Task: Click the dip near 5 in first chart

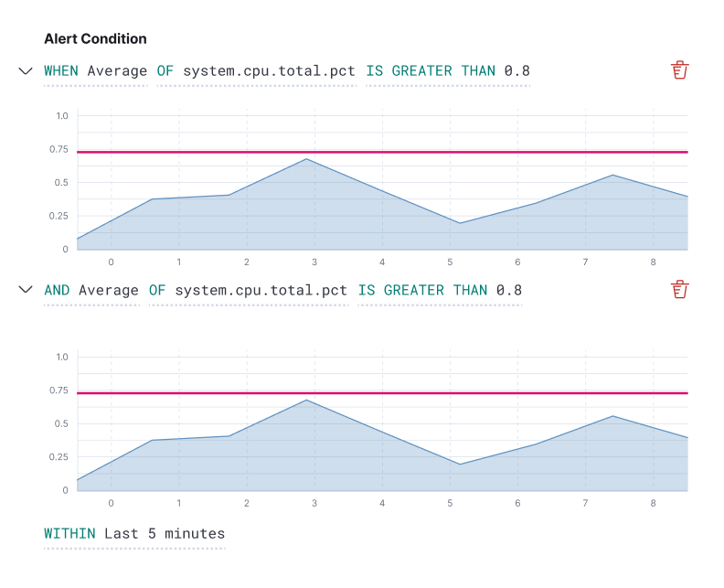Action: (x=460, y=223)
